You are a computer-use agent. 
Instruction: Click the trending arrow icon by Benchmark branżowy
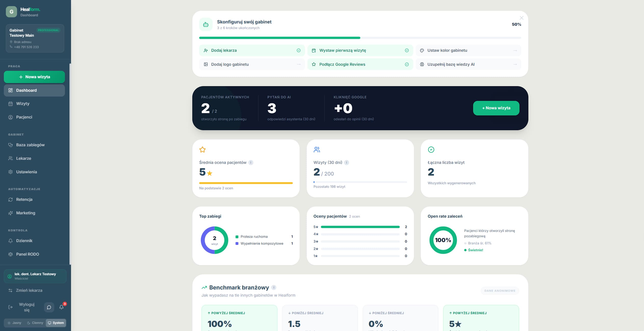point(204,287)
